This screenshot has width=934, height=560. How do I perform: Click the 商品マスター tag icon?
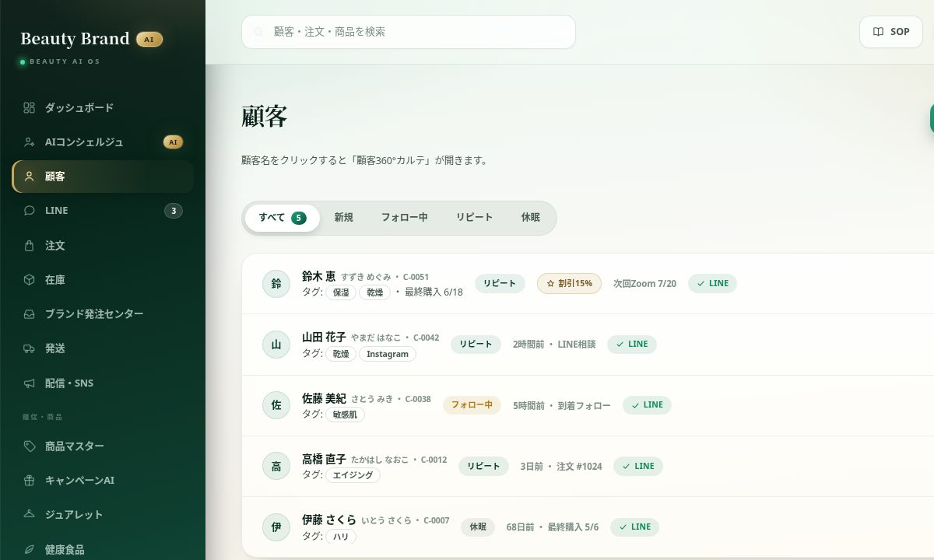click(30, 446)
